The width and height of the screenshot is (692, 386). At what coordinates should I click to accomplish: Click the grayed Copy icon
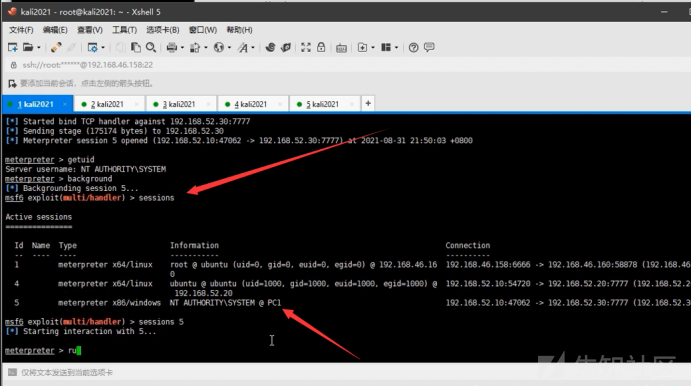coord(120,47)
